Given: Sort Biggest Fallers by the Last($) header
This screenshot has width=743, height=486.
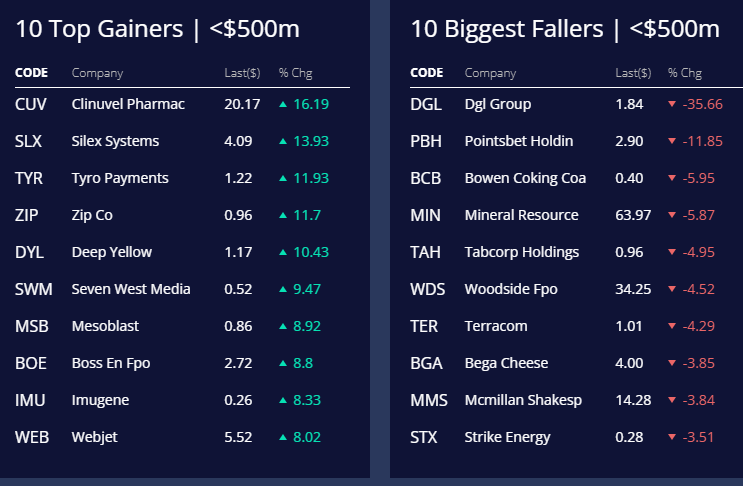Looking at the screenshot, I should pyautogui.click(x=633, y=73).
